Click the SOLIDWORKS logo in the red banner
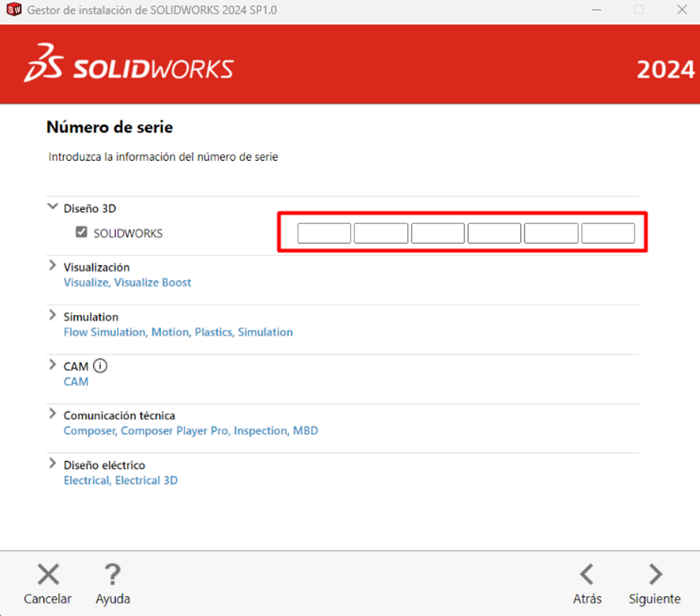 pyautogui.click(x=129, y=63)
